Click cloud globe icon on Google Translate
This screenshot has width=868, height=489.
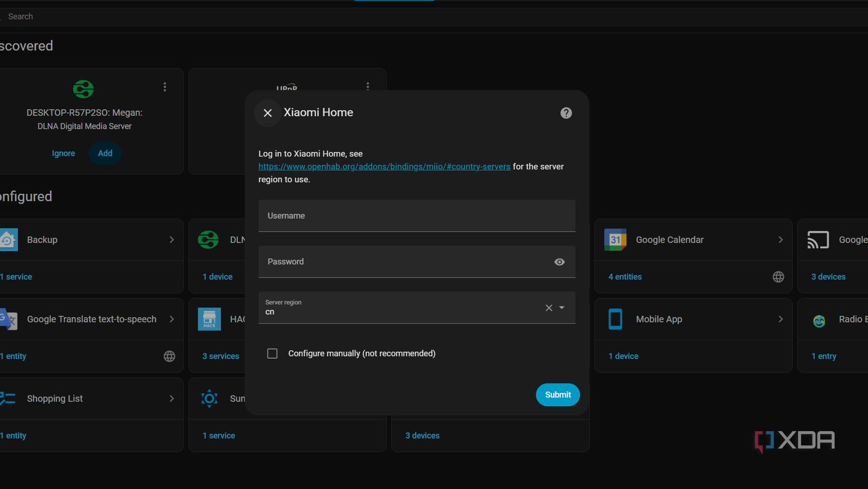(x=169, y=356)
